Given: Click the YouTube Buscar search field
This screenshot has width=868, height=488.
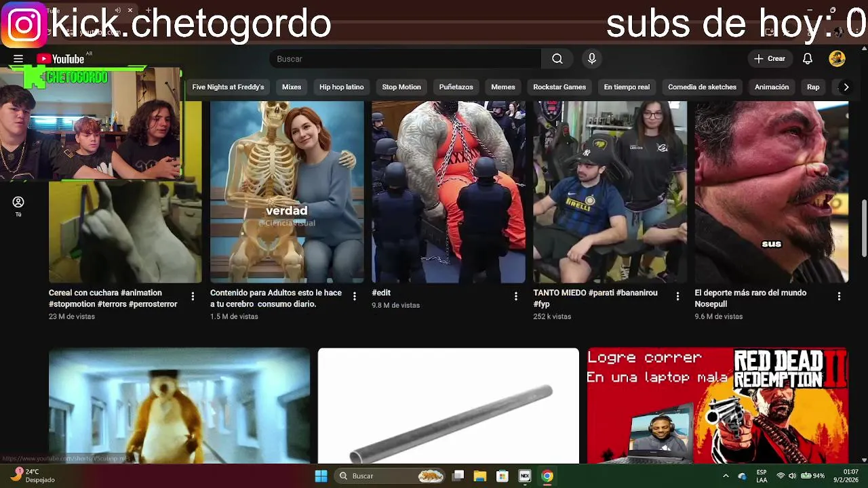Looking at the screenshot, I should (x=405, y=59).
